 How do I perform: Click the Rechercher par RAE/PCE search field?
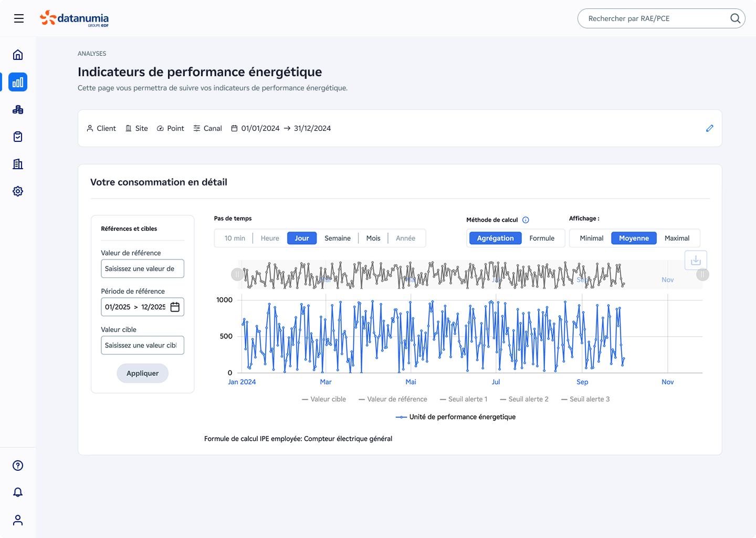[x=656, y=18]
